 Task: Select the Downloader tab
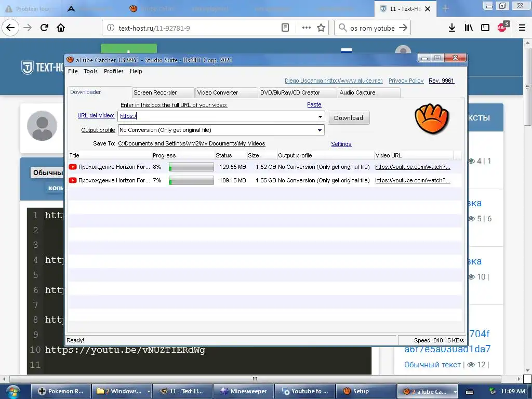(100, 92)
